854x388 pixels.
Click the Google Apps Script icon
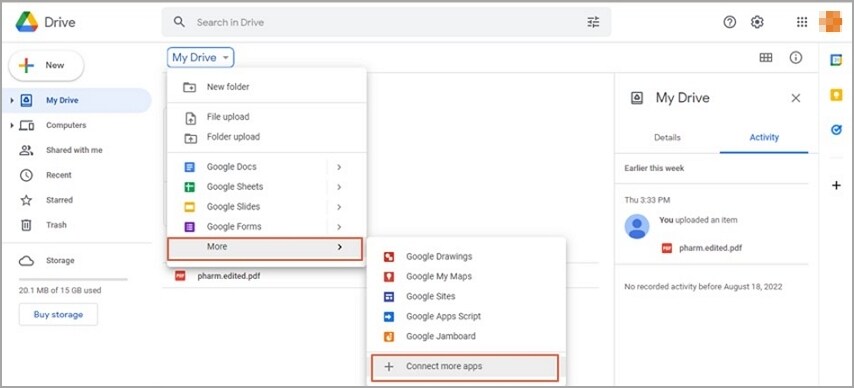coord(389,317)
